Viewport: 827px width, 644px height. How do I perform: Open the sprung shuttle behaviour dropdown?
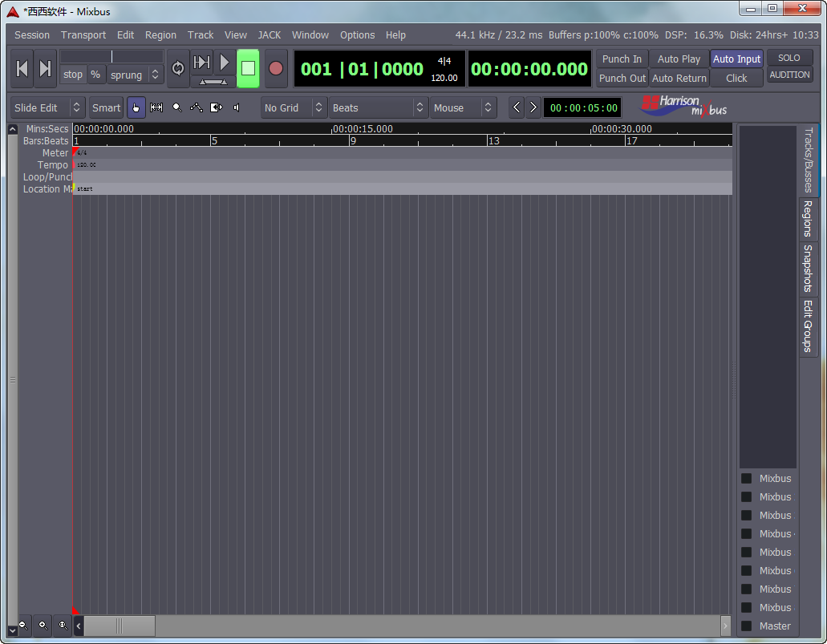click(135, 75)
